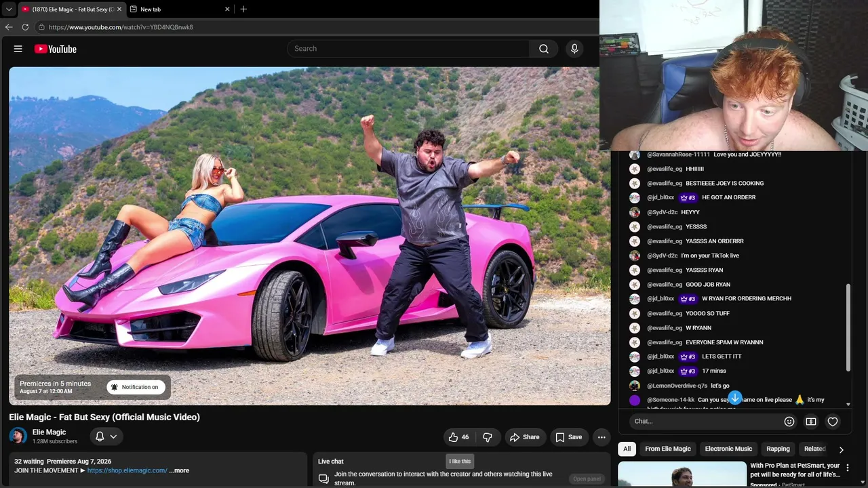This screenshot has height=488, width=868.
Task: Click the Live chat heading
Action: click(x=331, y=462)
